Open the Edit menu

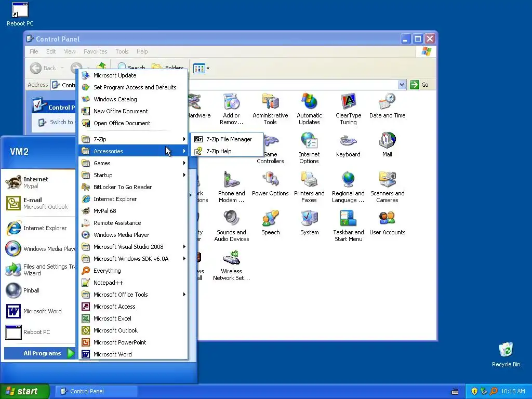[51, 51]
